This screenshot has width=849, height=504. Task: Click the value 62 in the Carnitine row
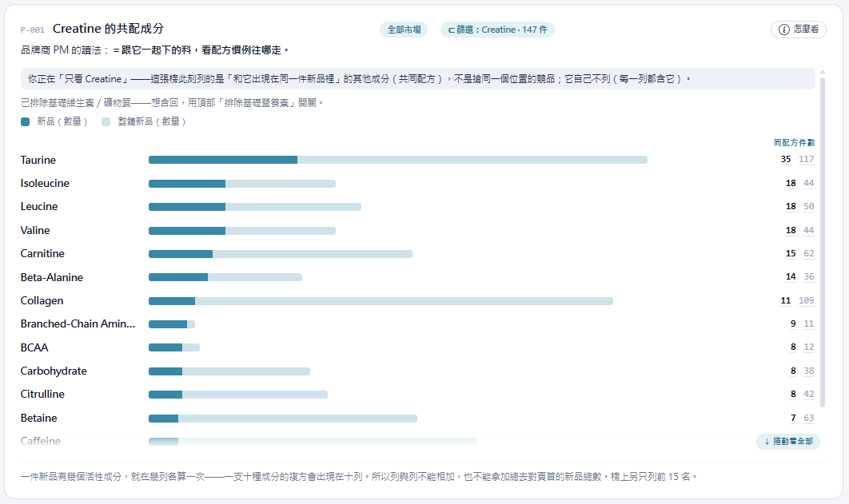[809, 254]
